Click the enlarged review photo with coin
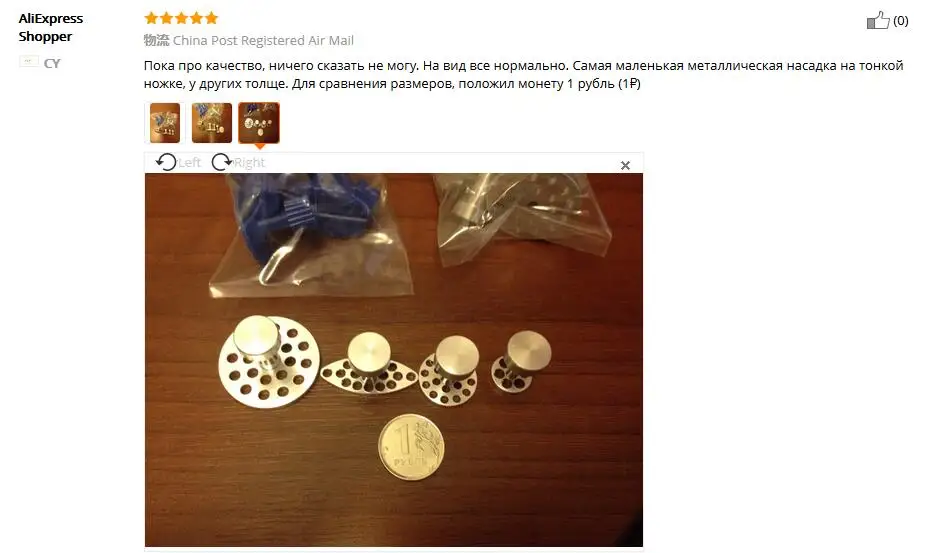Image resolution: width=941 pixels, height=553 pixels. (394, 360)
